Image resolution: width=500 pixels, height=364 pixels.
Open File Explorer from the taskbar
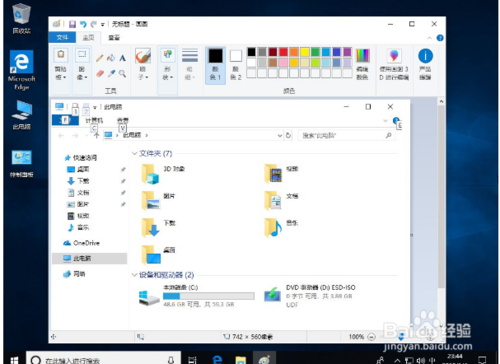[241, 359]
